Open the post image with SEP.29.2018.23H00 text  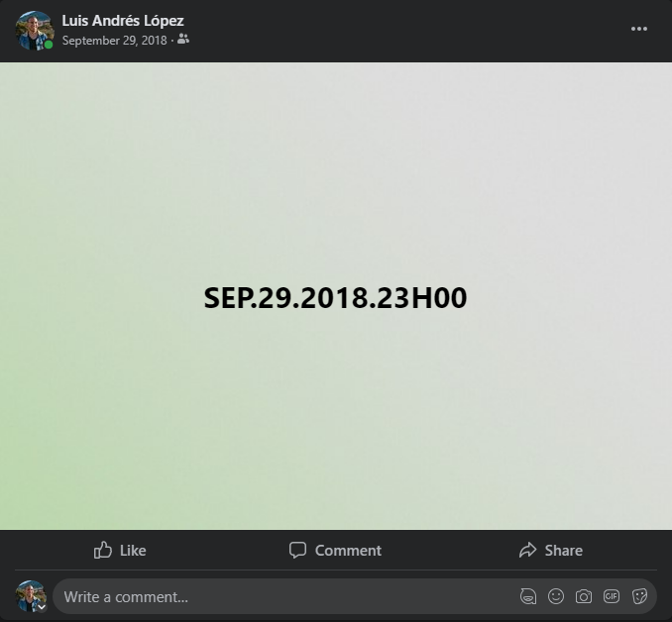point(336,296)
